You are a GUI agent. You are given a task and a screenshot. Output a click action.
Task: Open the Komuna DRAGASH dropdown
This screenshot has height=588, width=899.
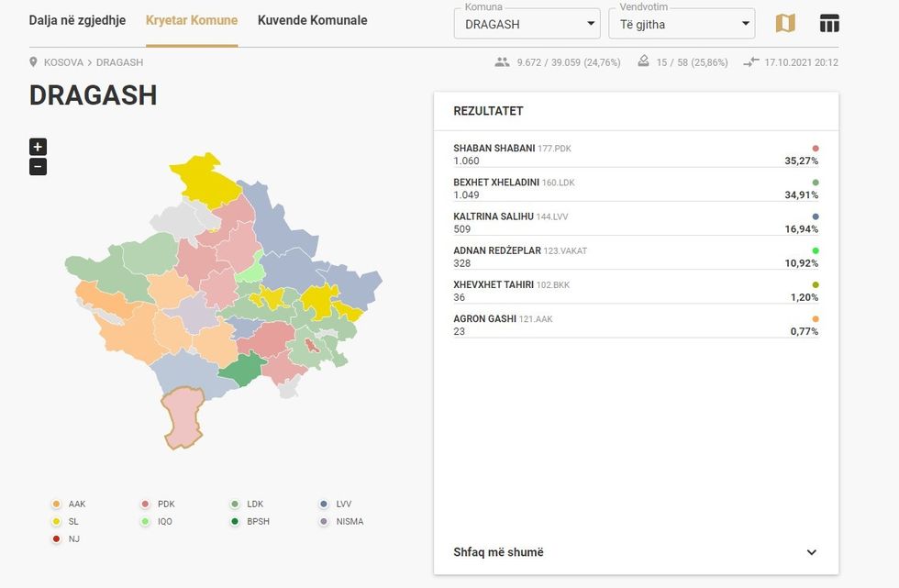click(527, 24)
